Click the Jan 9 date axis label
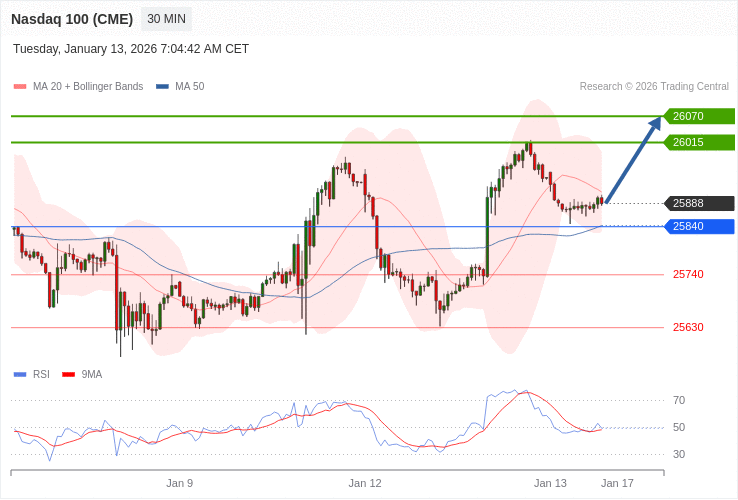The image size is (738, 500). point(180,484)
